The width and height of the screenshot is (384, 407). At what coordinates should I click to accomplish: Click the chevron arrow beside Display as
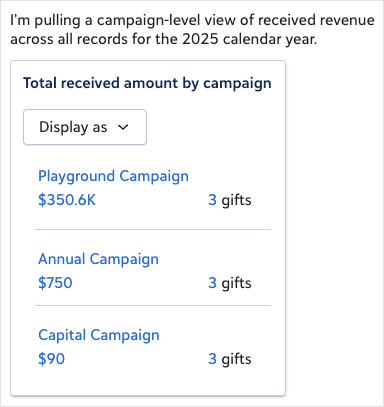click(123, 127)
